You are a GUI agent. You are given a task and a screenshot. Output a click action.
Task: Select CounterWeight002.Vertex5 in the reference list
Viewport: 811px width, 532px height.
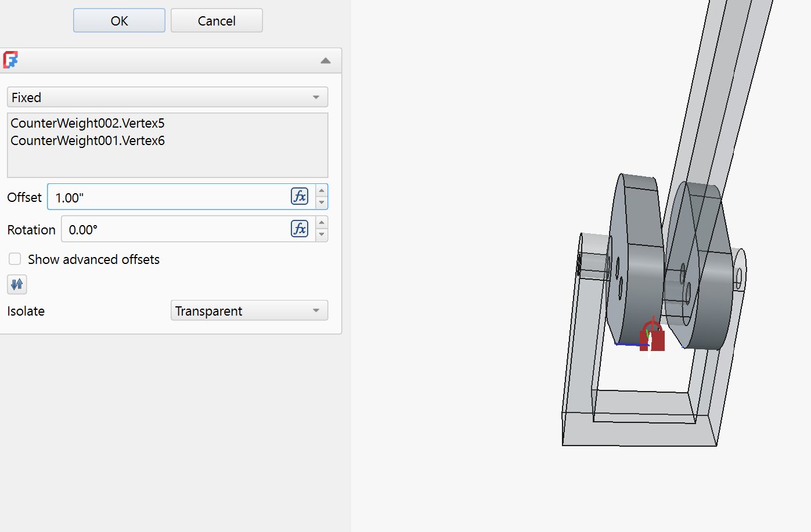88,123
